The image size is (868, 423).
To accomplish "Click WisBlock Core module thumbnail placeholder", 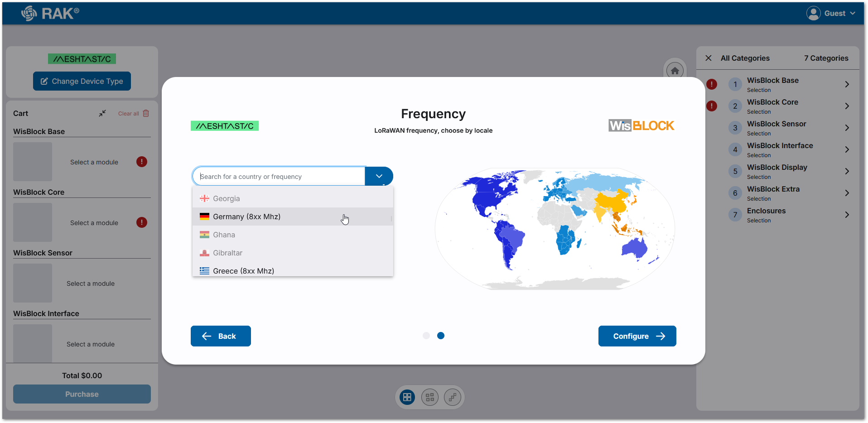I will click(33, 222).
